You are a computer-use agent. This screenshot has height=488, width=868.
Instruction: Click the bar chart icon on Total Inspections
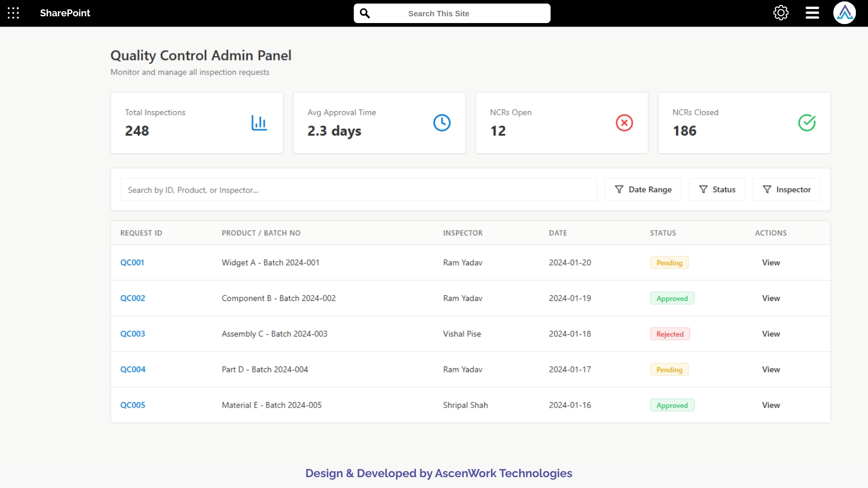click(x=259, y=122)
